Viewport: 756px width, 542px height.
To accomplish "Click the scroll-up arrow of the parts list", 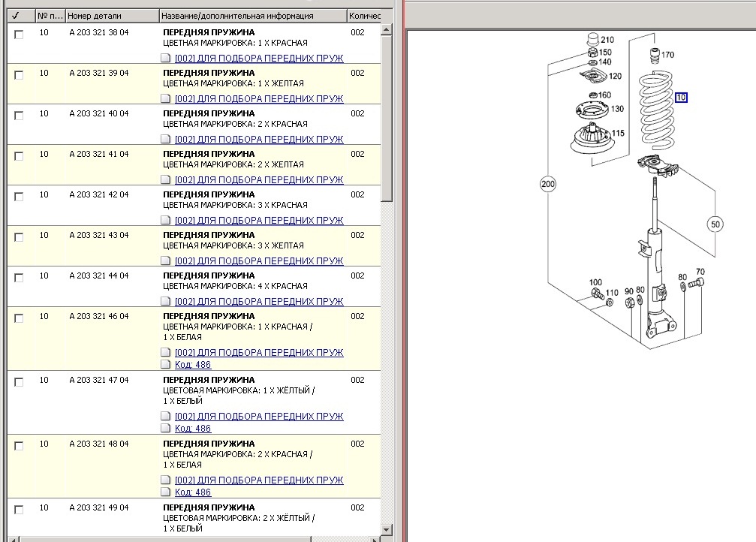I will (x=387, y=30).
